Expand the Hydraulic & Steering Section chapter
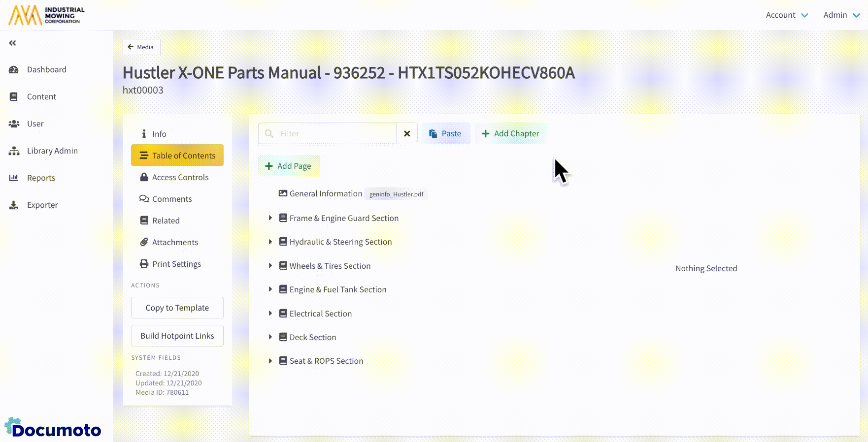Screen dimensions: 868x442 point(270,242)
